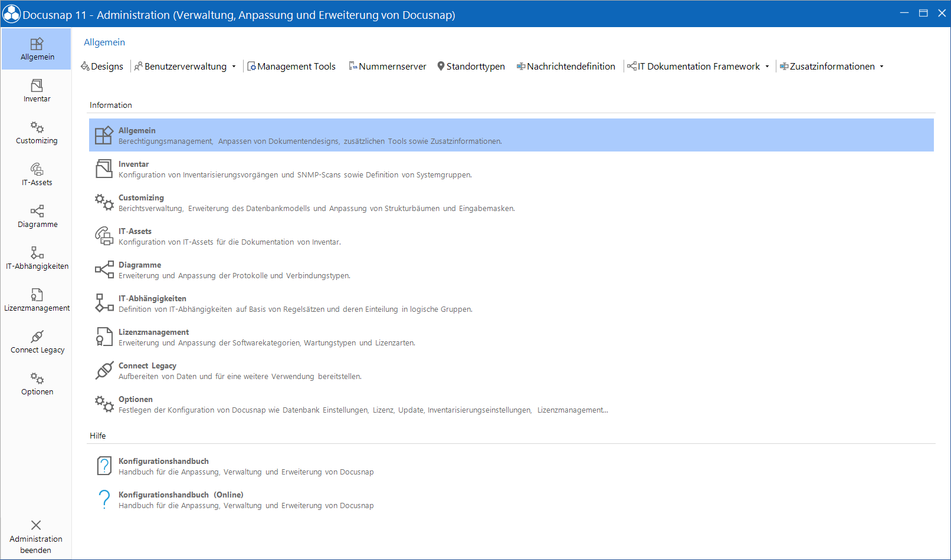This screenshot has height=560, width=951.
Task: Open the Inventar sidebar section
Action: (x=37, y=91)
